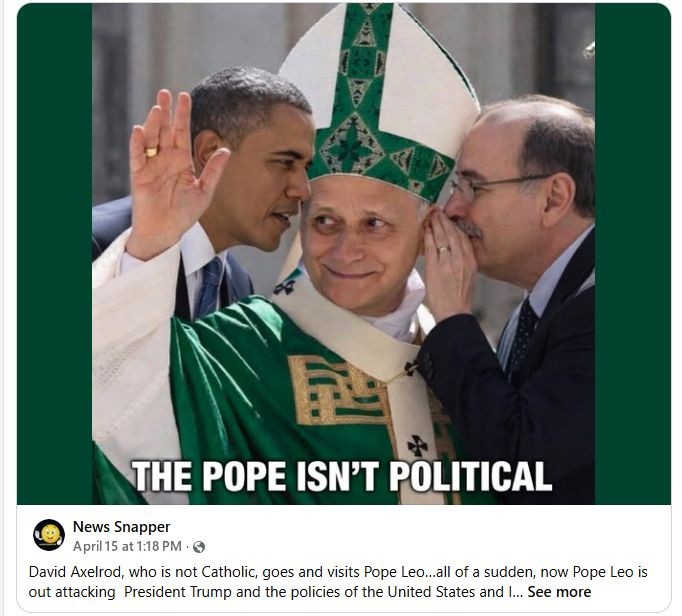Click the blue necktie of left man
This screenshot has height=616, width=682.
210,289
